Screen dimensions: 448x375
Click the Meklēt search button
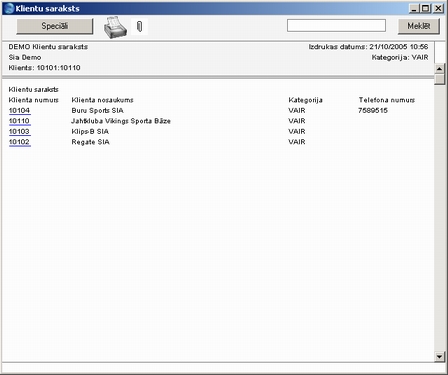(419, 26)
